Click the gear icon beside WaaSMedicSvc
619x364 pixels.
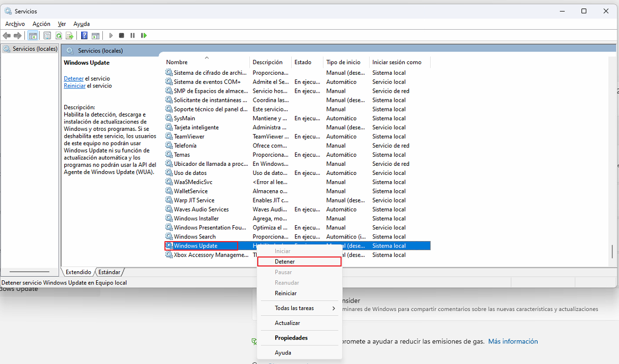169,182
